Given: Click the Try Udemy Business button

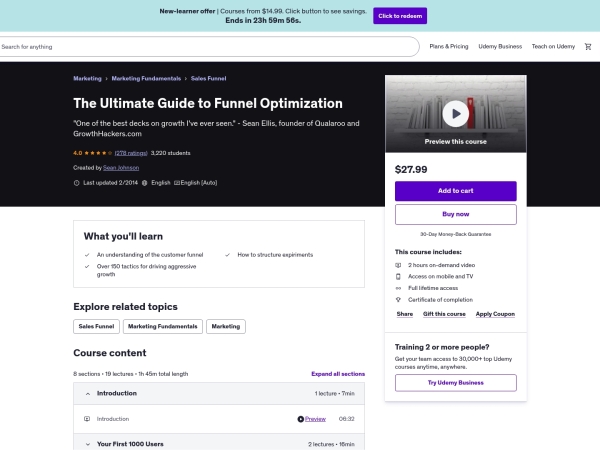Looking at the screenshot, I should click(x=455, y=383).
